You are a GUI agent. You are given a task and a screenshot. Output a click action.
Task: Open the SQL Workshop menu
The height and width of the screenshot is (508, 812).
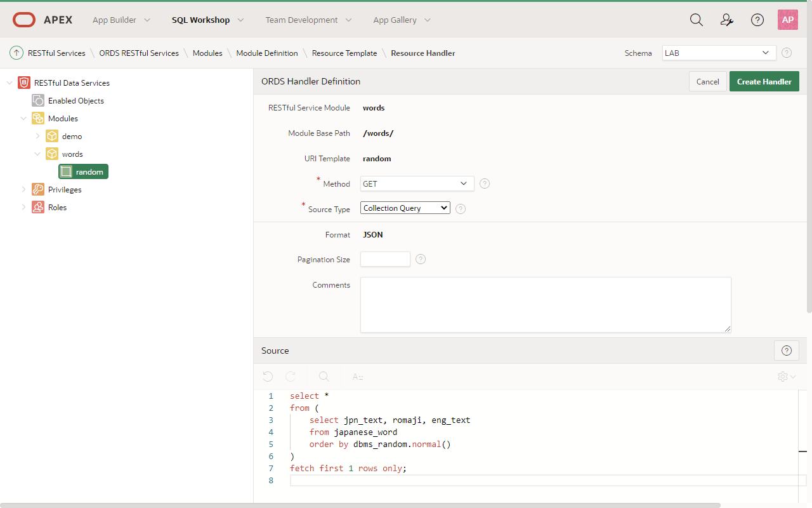tap(207, 20)
